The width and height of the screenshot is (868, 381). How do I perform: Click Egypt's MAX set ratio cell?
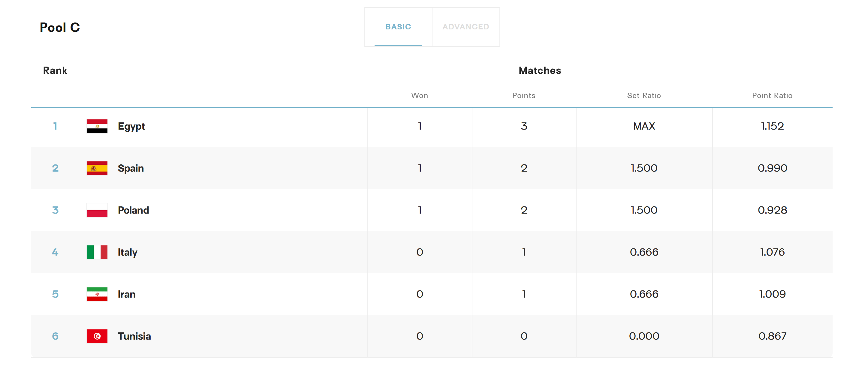tap(644, 126)
